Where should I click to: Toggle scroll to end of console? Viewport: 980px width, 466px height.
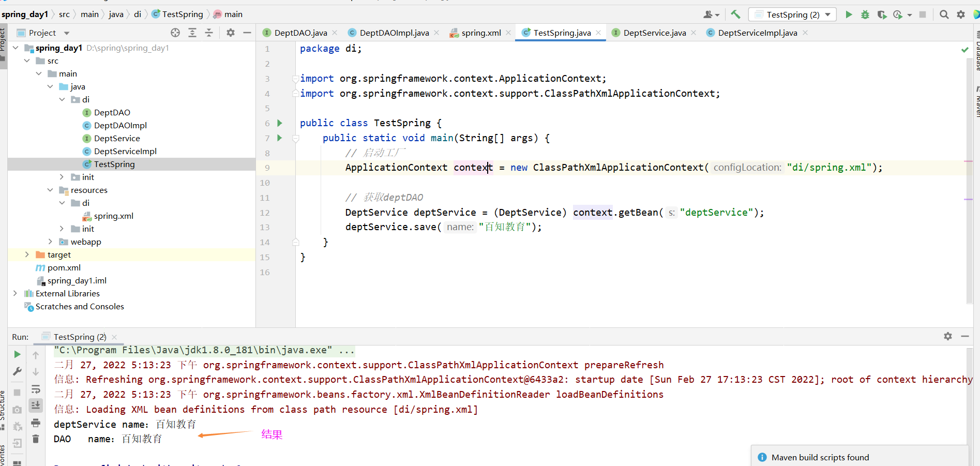(x=36, y=405)
